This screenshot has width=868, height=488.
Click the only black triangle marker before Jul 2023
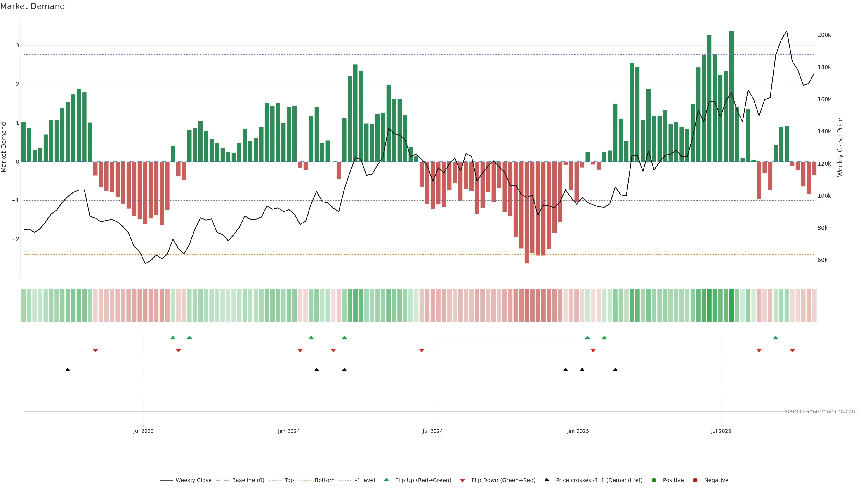click(68, 370)
